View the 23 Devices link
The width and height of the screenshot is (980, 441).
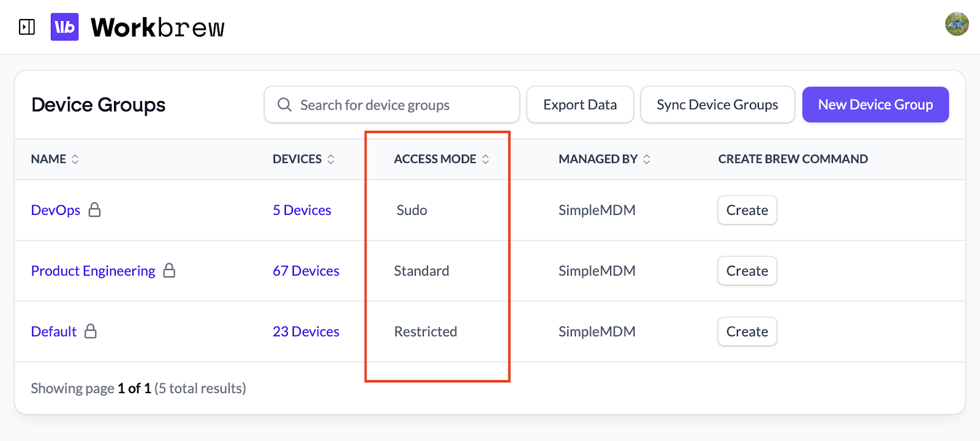[306, 331]
